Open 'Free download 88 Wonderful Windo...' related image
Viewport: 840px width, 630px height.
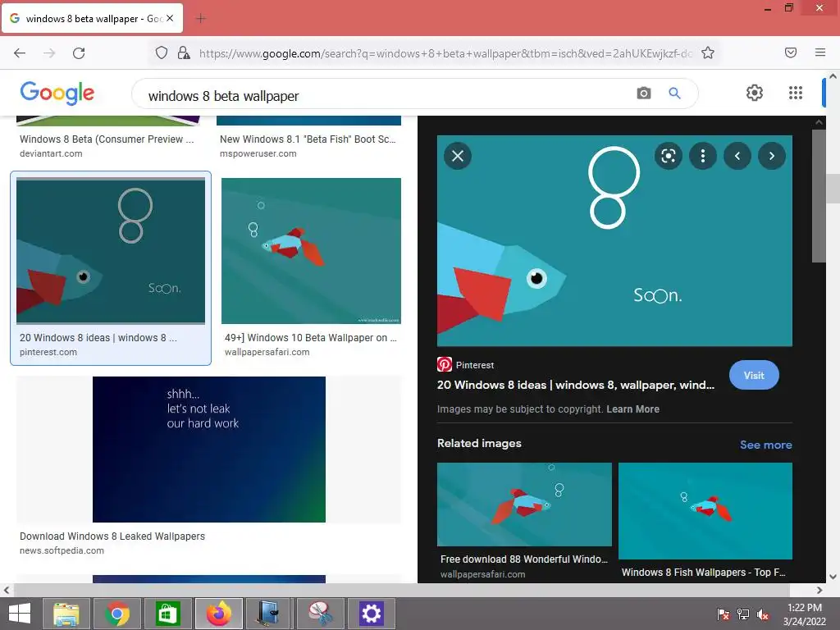pyautogui.click(x=524, y=504)
